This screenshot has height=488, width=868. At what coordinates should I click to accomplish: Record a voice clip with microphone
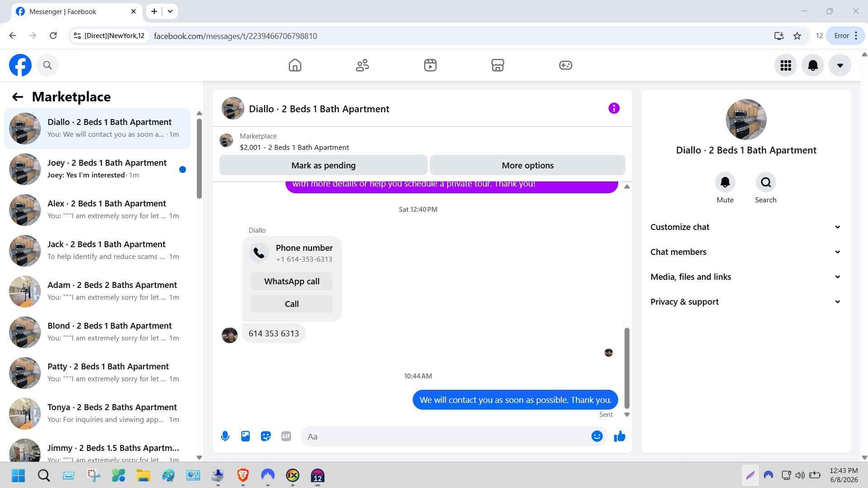tap(225, 436)
